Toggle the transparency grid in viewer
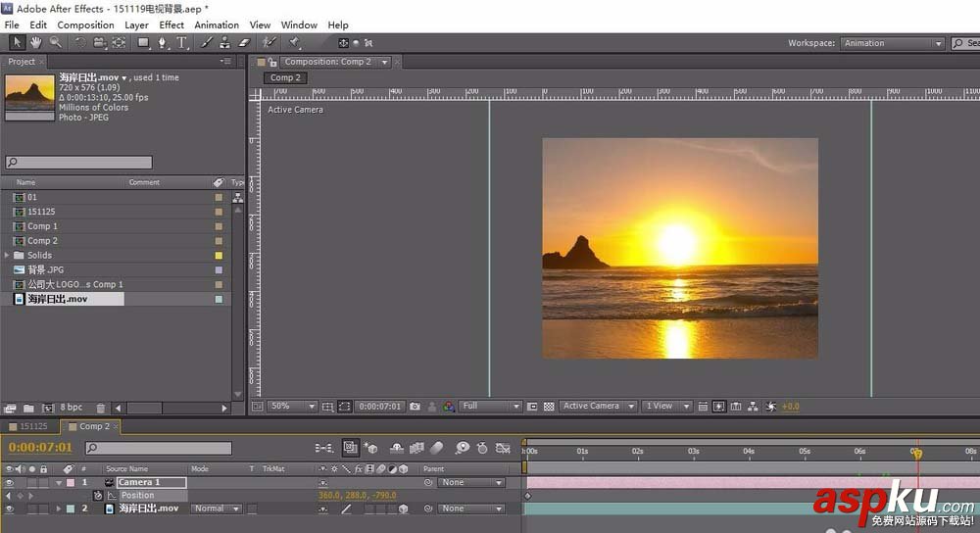This screenshot has width=980, height=533. [549, 406]
